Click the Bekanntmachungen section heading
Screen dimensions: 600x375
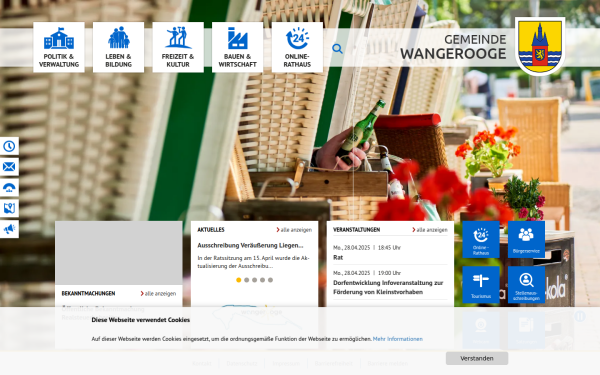(88, 293)
